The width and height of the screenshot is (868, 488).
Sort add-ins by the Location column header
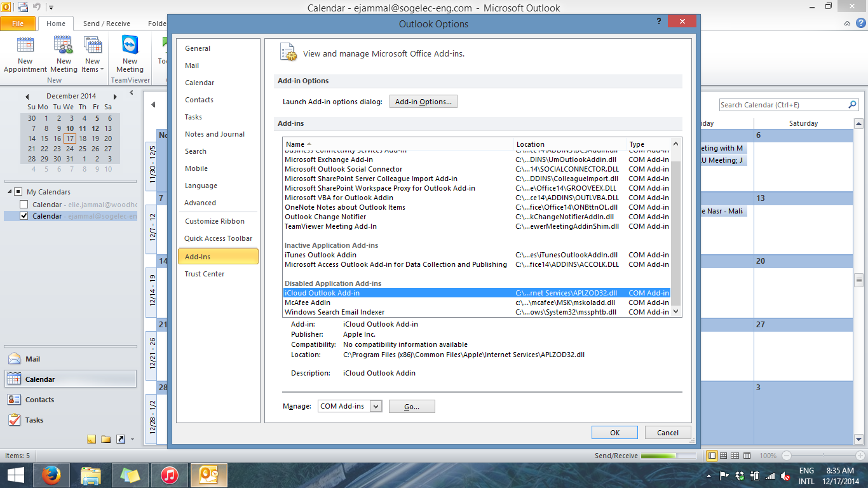click(570, 144)
